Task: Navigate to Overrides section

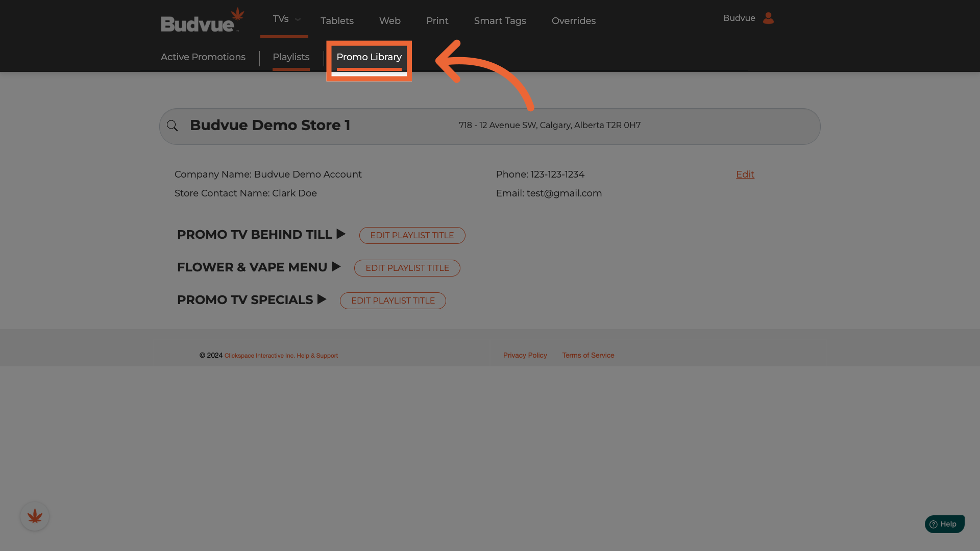Action: pos(574,21)
